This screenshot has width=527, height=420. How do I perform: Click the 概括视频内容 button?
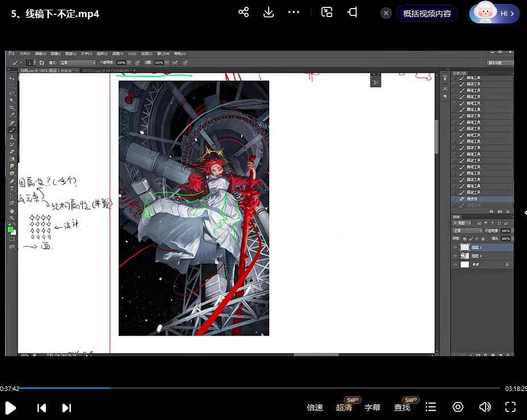427,14
